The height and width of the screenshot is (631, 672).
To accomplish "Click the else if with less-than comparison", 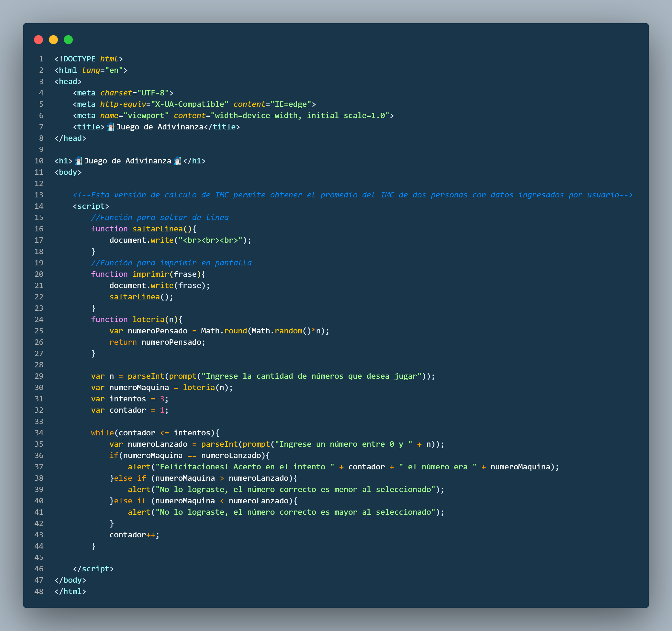I will click(x=204, y=501).
